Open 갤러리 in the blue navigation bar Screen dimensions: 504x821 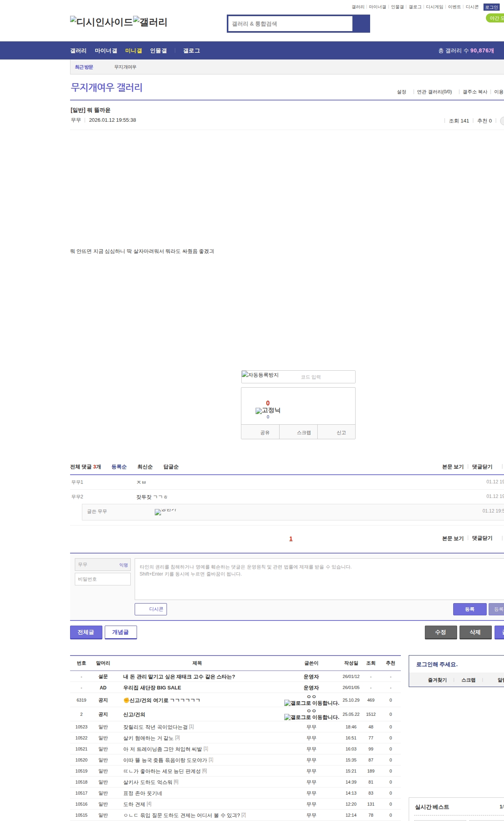(x=78, y=50)
